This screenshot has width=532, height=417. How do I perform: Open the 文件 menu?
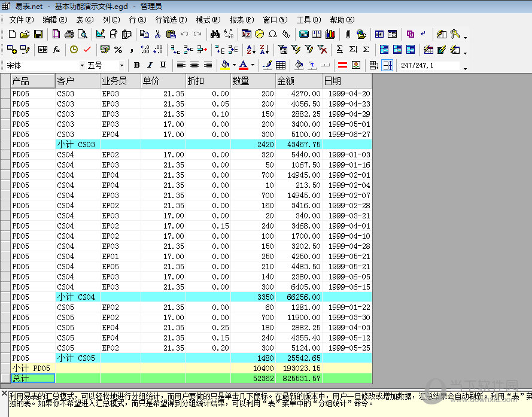[x=21, y=20]
